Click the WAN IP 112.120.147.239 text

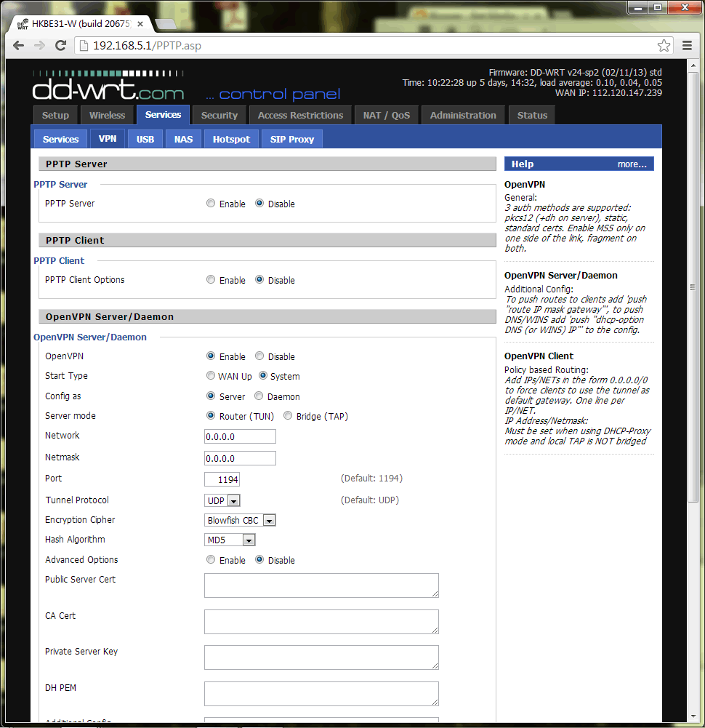(x=609, y=93)
